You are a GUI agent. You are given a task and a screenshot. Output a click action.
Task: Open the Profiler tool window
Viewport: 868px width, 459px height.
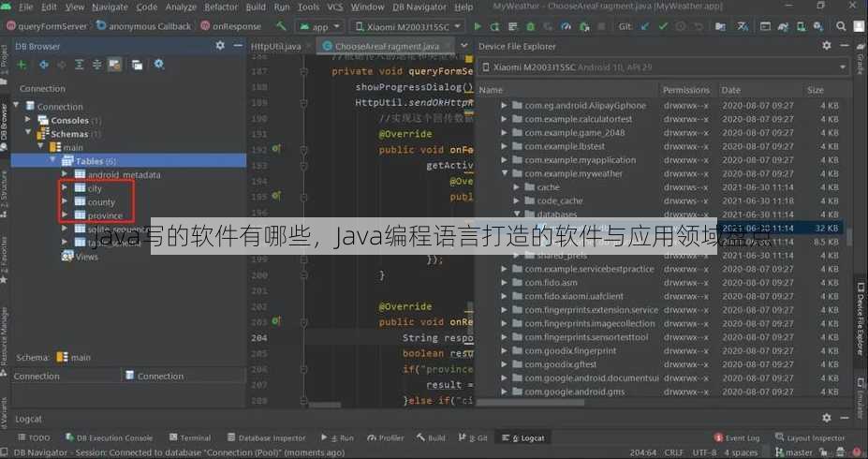point(385,437)
